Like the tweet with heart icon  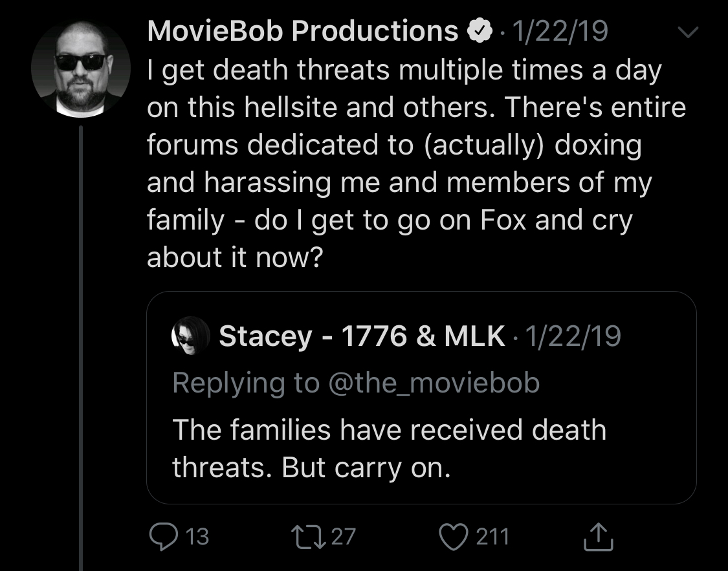pos(454,537)
